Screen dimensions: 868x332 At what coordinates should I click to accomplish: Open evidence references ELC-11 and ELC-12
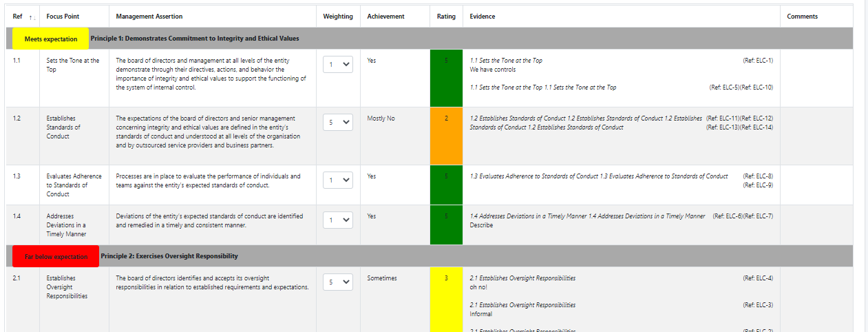tap(739, 118)
